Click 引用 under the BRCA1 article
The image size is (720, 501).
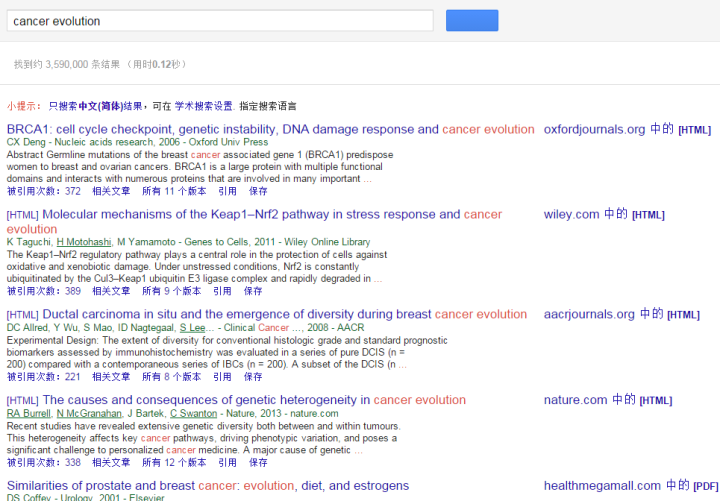[227, 191]
